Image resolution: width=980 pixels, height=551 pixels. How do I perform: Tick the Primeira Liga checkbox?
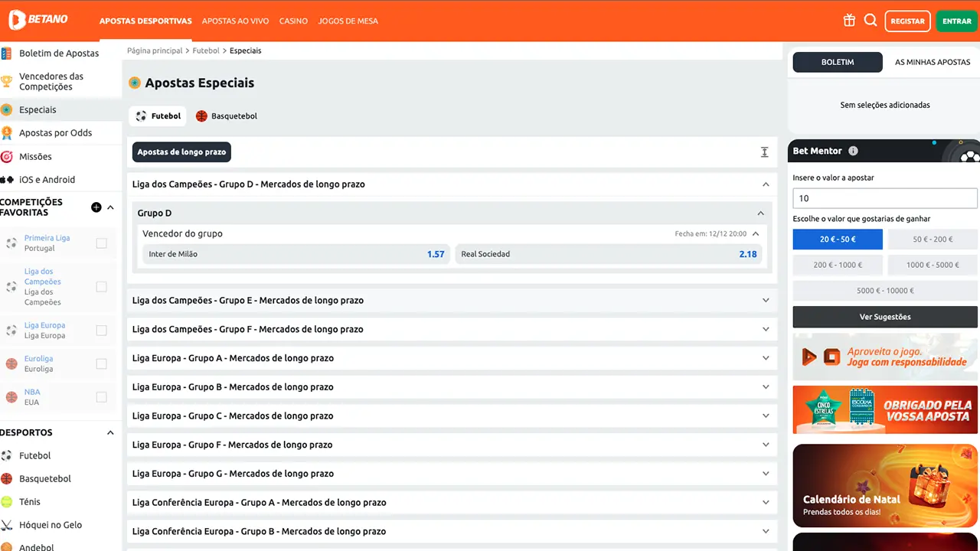pos(101,243)
